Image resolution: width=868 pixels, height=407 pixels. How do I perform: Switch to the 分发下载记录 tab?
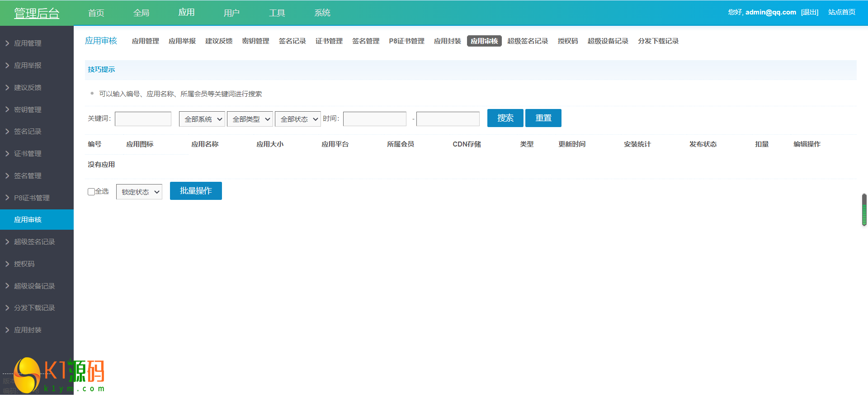point(658,41)
